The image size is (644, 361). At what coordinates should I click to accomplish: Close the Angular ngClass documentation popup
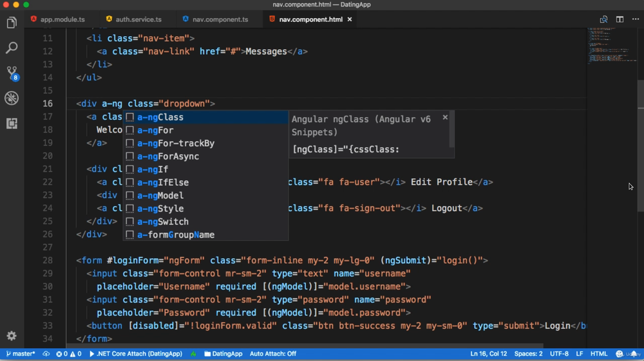click(x=445, y=118)
